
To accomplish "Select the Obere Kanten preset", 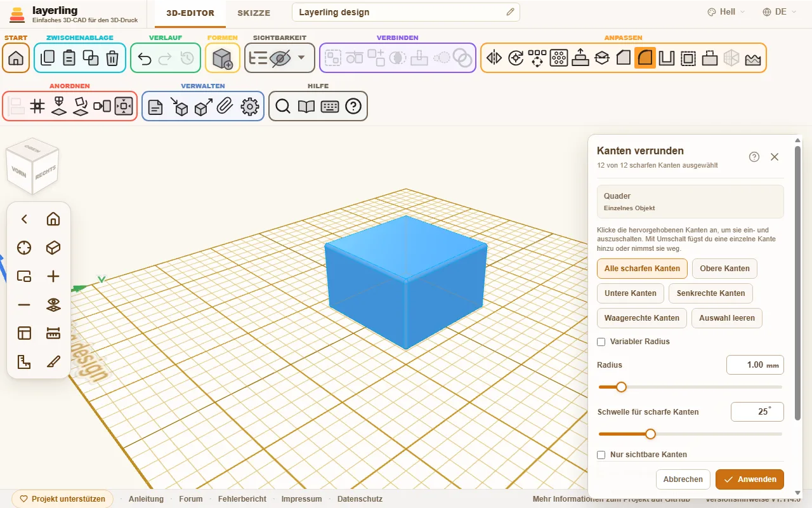I will click(x=724, y=269).
